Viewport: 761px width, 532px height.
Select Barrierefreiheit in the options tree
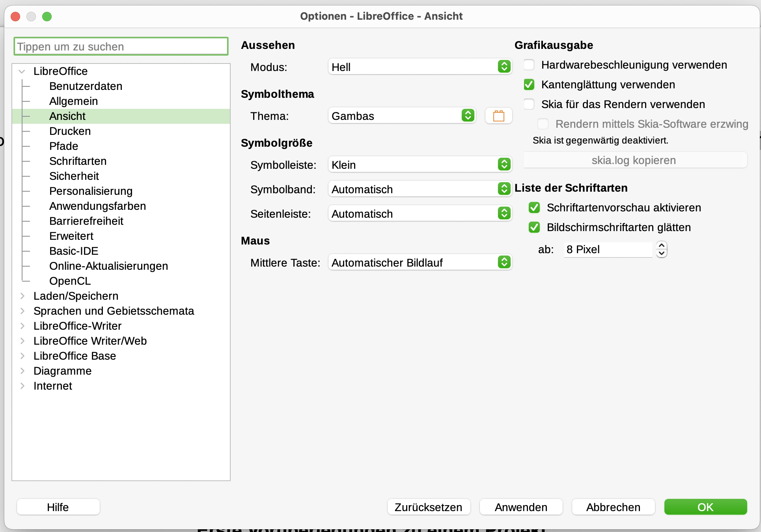86,221
